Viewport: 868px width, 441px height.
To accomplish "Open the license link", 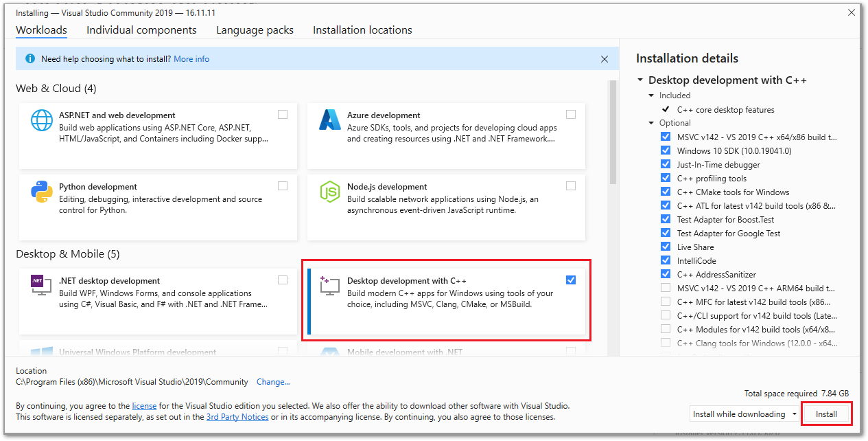I will click(144, 406).
